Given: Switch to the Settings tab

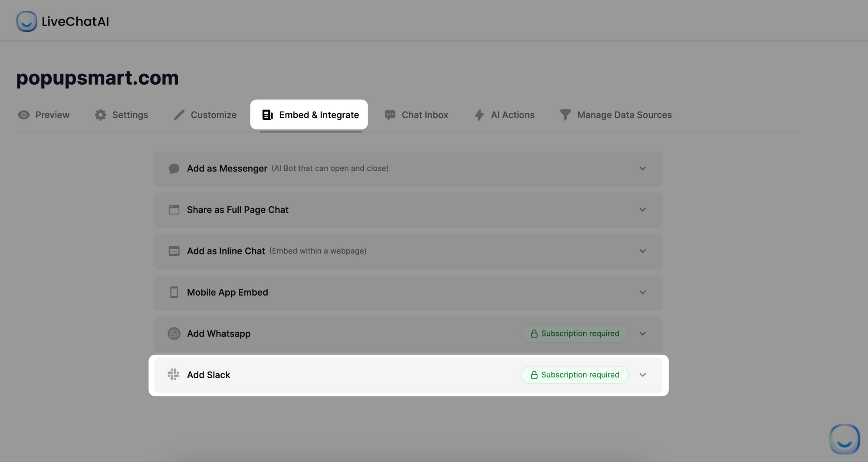Looking at the screenshot, I should [x=122, y=115].
